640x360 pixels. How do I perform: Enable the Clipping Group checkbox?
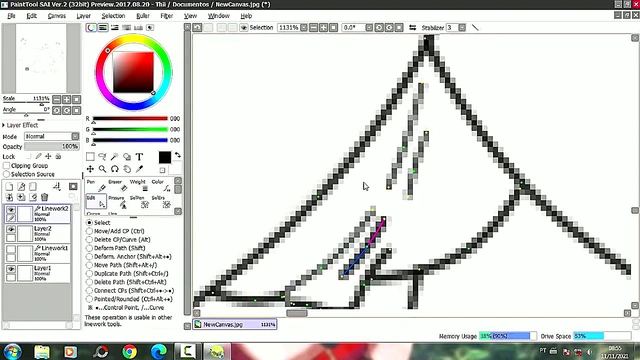point(6,166)
